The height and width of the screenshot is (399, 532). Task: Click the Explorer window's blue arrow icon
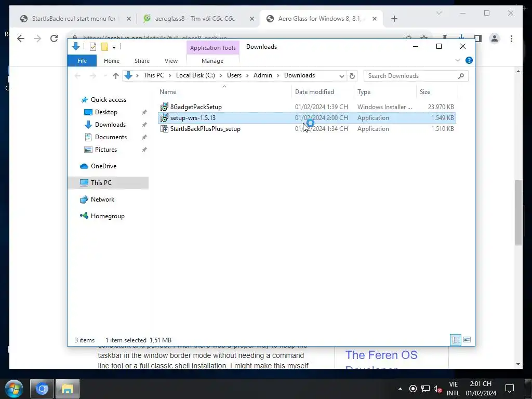click(76, 46)
